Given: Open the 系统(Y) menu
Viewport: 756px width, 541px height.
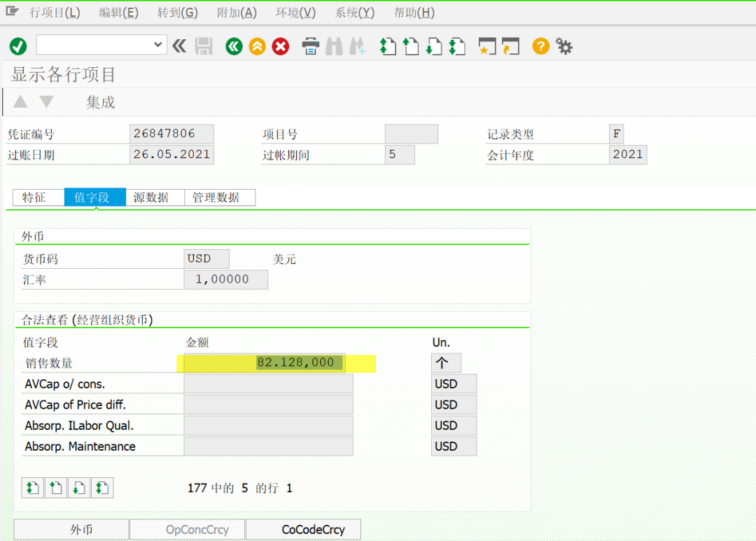Looking at the screenshot, I should pyautogui.click(x=355, y=13).
